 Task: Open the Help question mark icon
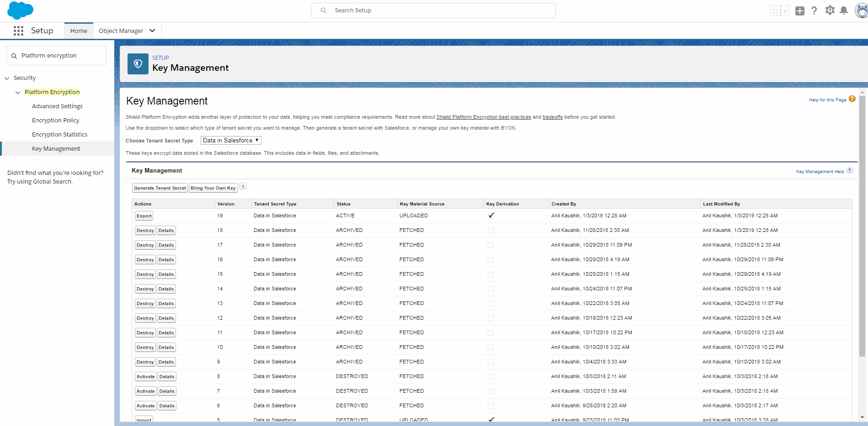(814, 11)
